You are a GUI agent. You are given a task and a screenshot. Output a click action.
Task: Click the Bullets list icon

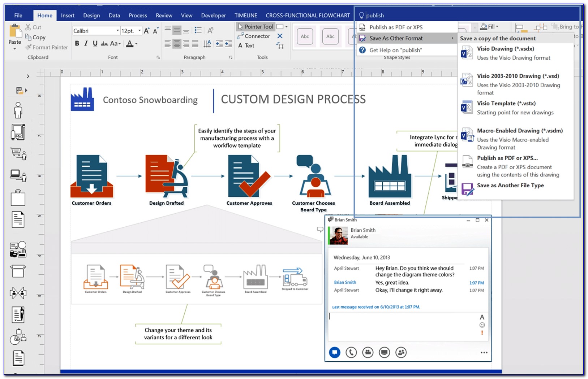(198, 30)
